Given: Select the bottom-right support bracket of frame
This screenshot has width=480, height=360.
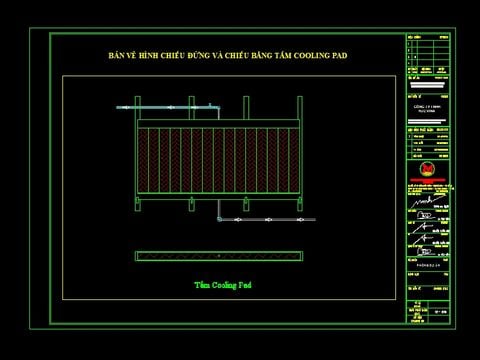Looking at the screenshot, I should tap(300, 204).
